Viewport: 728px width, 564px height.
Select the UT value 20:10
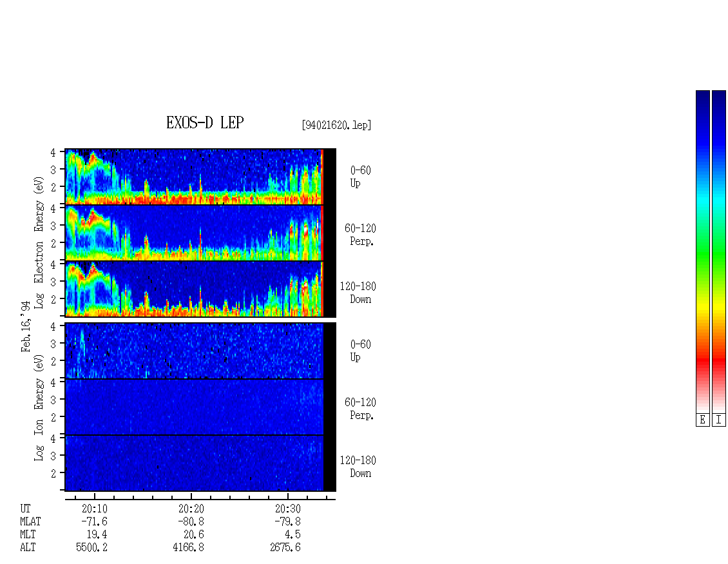click(94, 509)
